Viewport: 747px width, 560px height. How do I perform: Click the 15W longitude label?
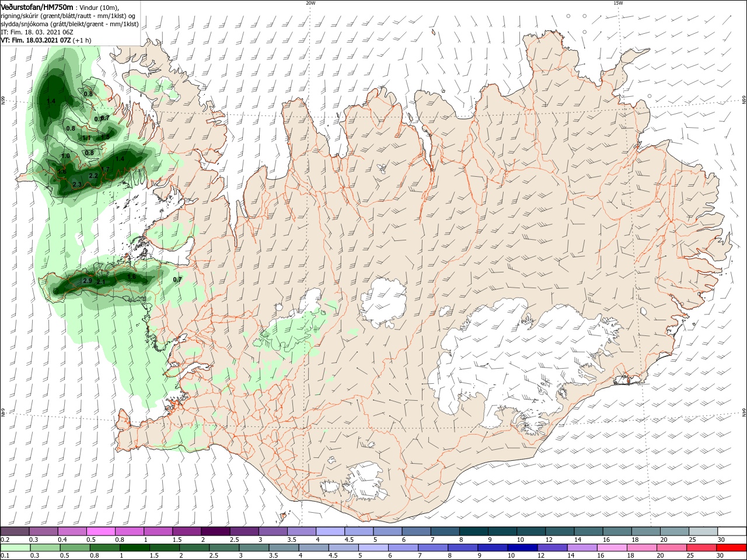[x=618, y=3]
